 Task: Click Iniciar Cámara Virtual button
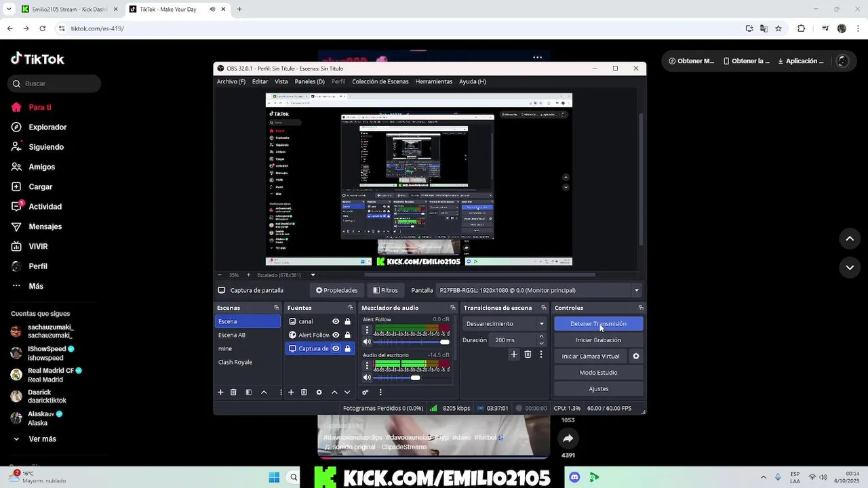coord(591,357)
